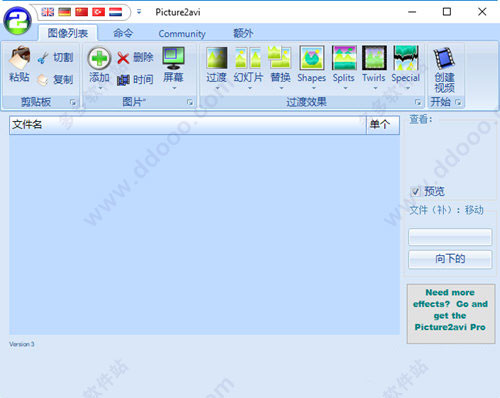Click the Twirls effect icon
The height and width of the screenshot is (398, 500).
point(374,58)
